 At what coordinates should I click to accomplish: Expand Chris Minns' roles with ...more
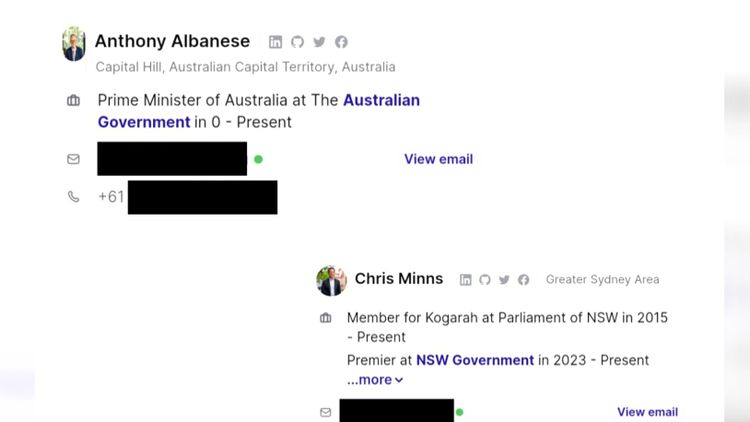pyautogui.click(x=375, y=380)
